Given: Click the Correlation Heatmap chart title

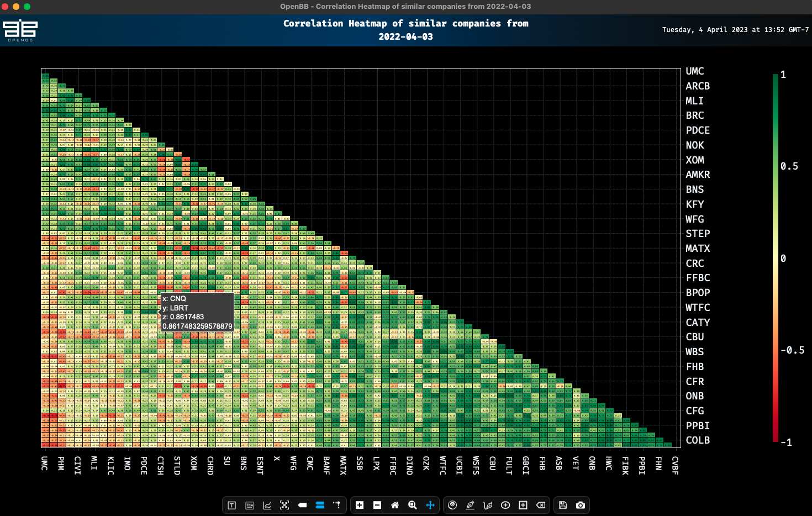Looking at the screenshot, I should tap(406, 30).
